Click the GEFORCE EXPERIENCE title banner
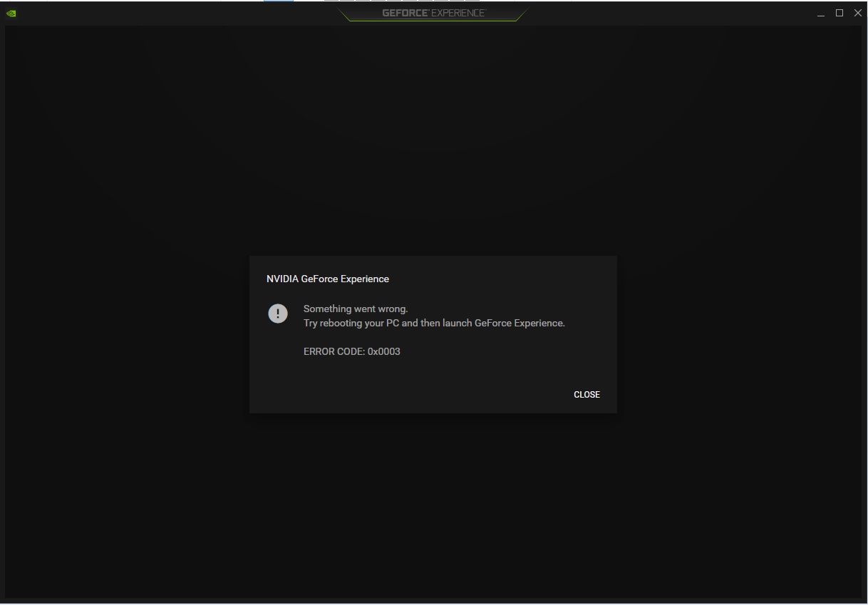This screenshot has width=868, height=605. coord(433,13)
